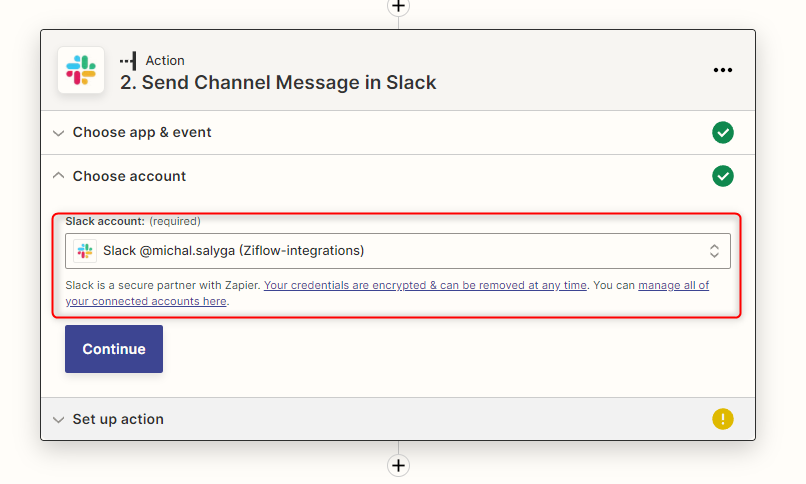
Task: Expand the Choose app & event chevron
Action: pos(58,133)
